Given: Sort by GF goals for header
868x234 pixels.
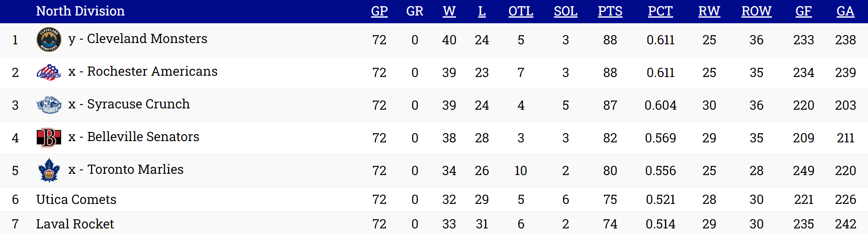Looking at the screenshot, I should 803,11.
